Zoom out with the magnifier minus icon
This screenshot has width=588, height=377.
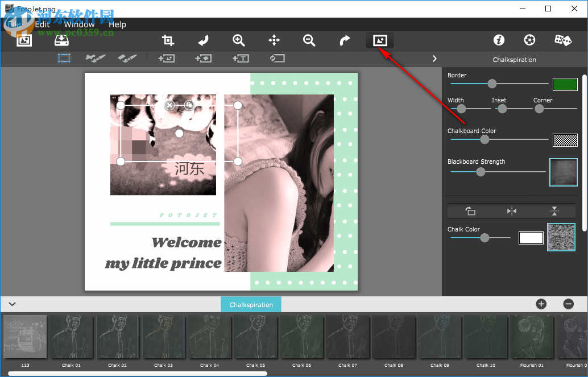(x=309, y=40)
